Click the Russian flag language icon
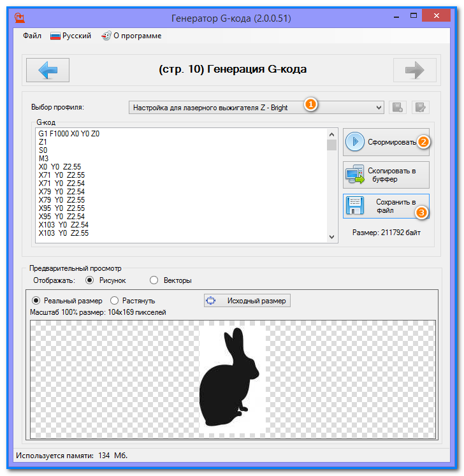 tap(55, 36)
